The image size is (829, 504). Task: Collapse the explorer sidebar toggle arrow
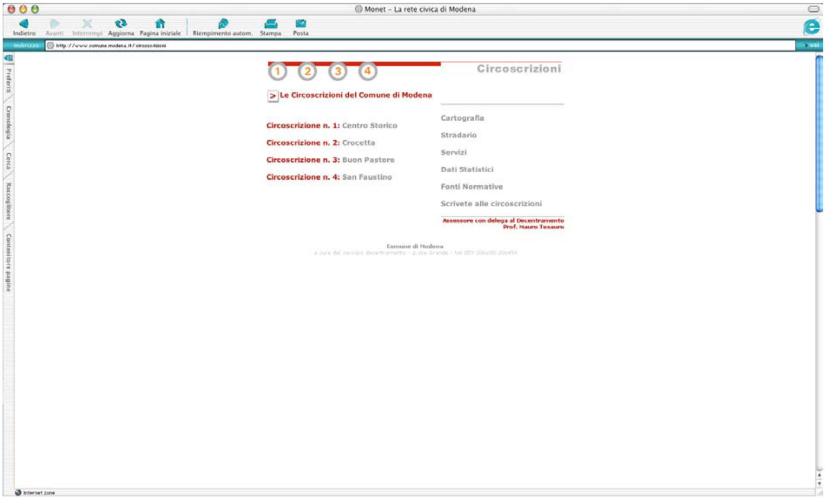[8, 58]
